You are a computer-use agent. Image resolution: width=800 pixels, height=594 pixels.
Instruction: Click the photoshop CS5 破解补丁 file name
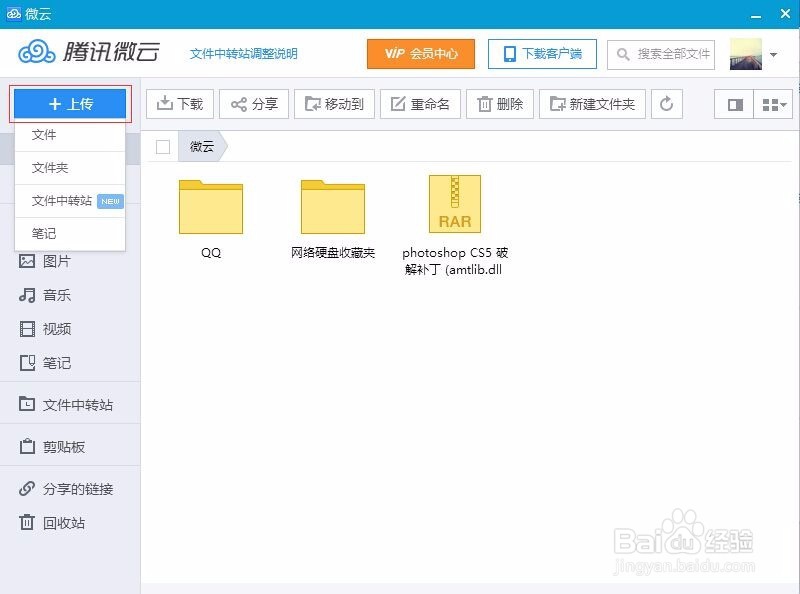[x=454, y=261]
